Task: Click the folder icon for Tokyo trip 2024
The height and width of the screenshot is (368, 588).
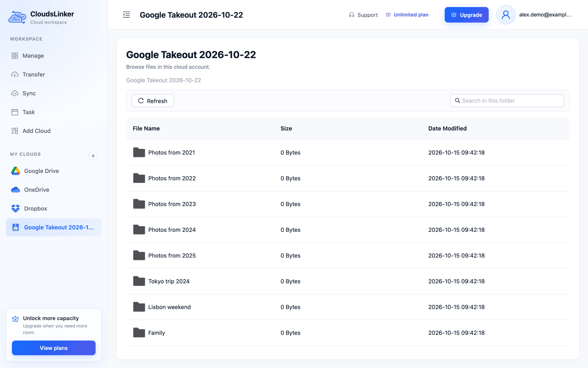Action: [139, 281]
